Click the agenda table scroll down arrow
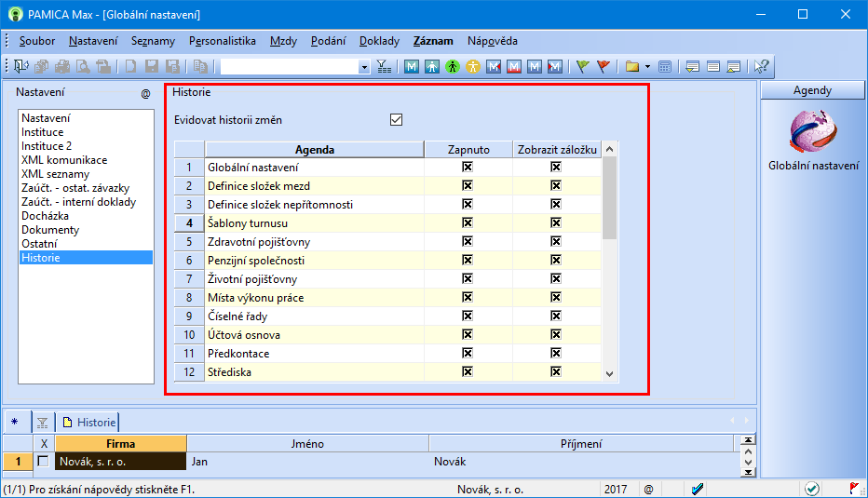The image size is (868, 498). tap(609, 374)
